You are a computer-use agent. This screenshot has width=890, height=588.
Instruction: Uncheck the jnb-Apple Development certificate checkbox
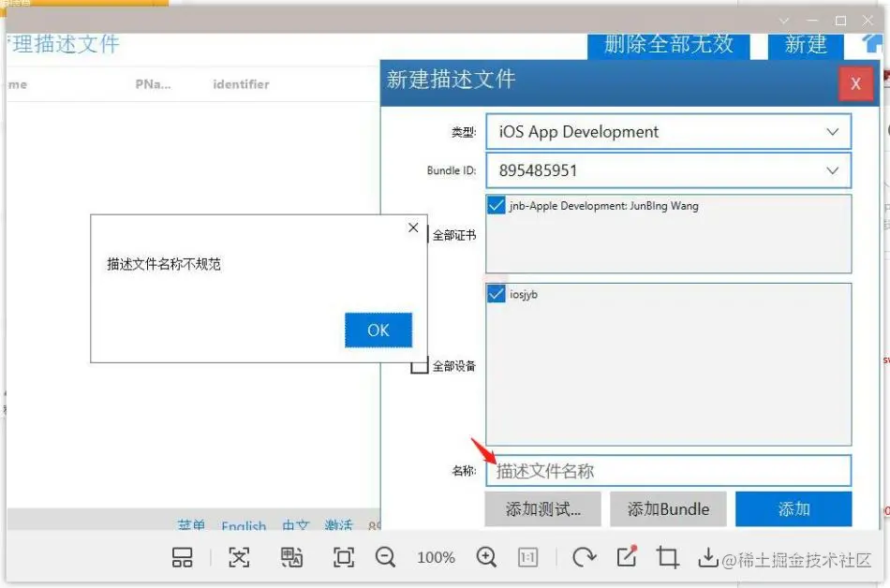tap(497, 205)
